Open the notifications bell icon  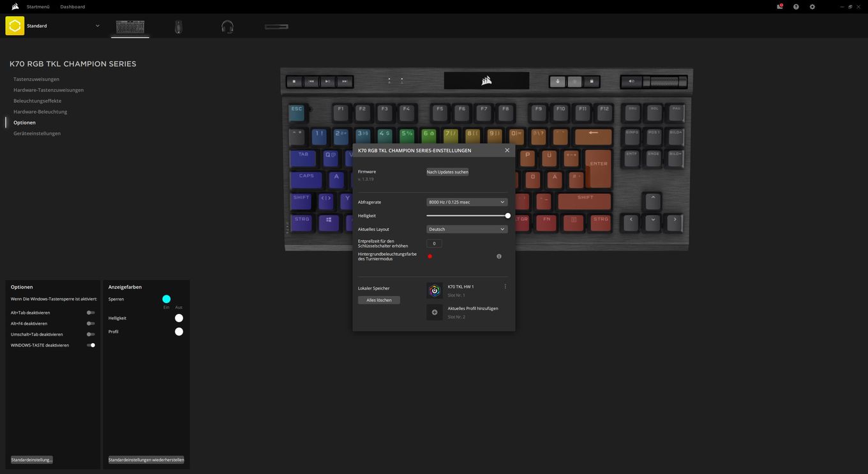(779, 6)
